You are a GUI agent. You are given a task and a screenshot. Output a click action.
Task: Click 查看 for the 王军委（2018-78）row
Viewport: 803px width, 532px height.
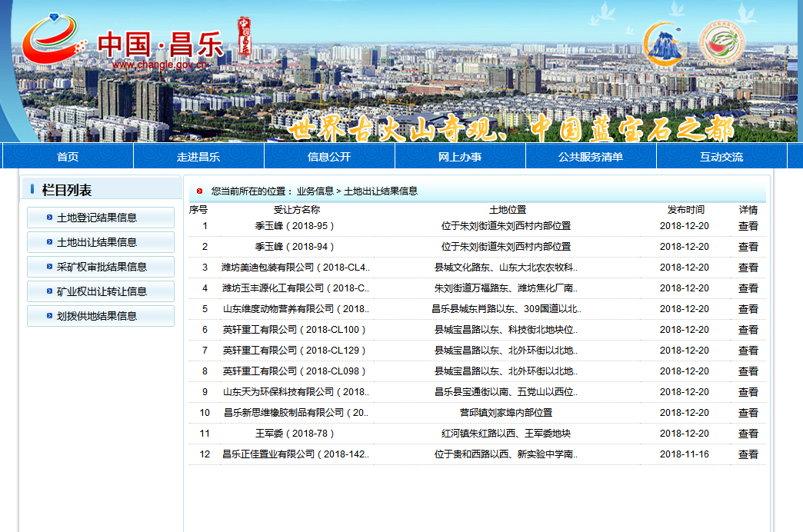748,434
